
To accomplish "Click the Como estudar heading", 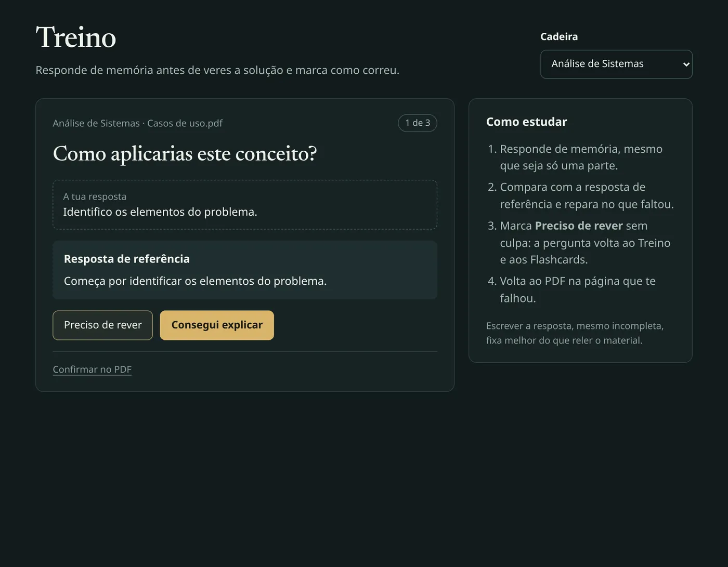I will pos(526,122).
